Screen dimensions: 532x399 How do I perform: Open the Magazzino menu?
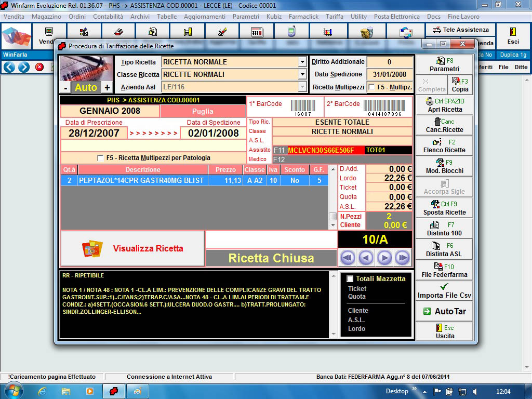pos(46,17)
